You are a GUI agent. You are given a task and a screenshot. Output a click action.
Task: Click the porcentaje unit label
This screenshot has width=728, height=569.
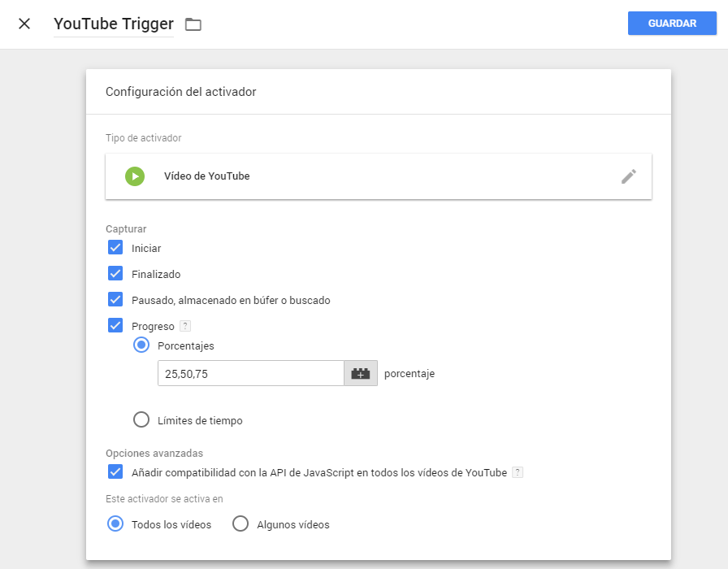click(409, 374)
